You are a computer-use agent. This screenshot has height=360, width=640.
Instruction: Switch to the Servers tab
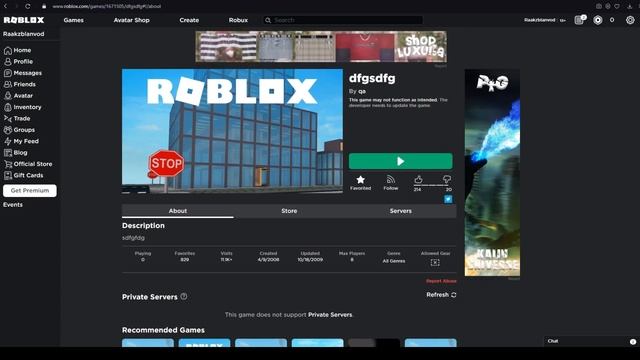coord(400,211)
